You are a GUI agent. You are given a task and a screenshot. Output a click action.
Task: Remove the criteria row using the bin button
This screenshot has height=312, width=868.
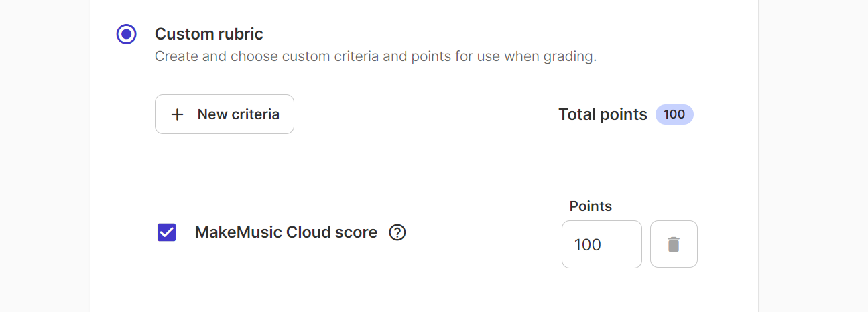coord(674,244)
